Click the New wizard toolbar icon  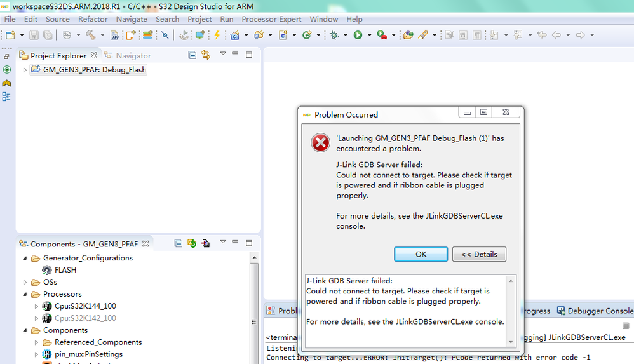click(11, 35)
